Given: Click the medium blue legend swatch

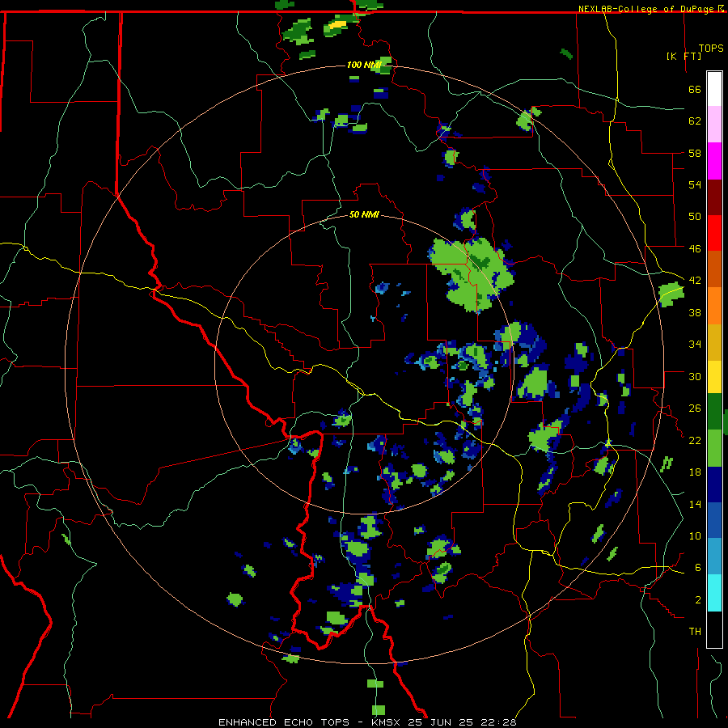Looking at the screenshot, I should pos(714,520).
